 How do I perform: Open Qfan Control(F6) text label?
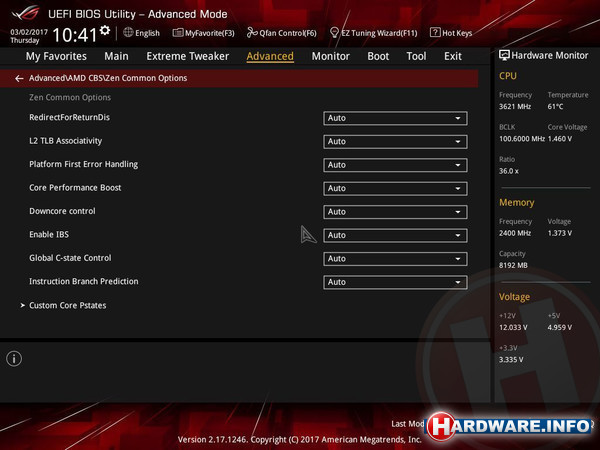(288, 33)
